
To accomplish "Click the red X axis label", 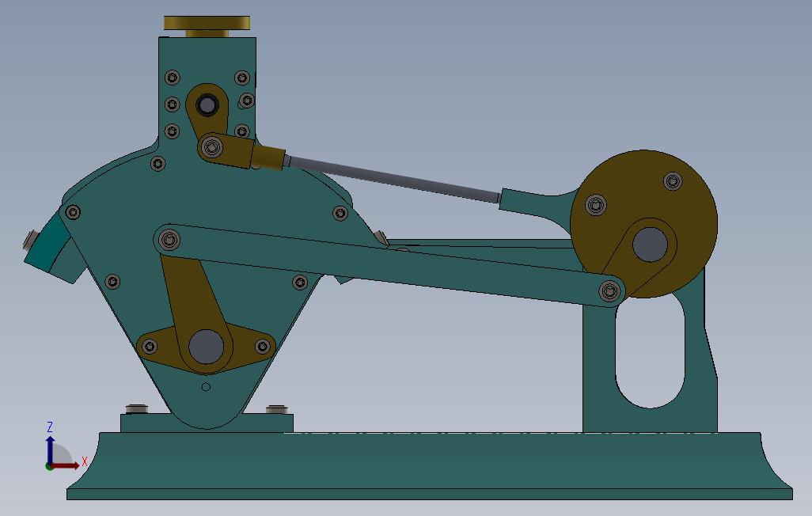I will 85,461.
